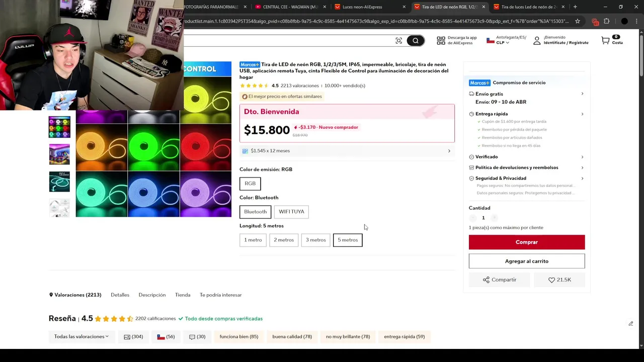The image size is (644, 362).
Task: Click the heart icon with 21.5K
Action: (551, 280)
